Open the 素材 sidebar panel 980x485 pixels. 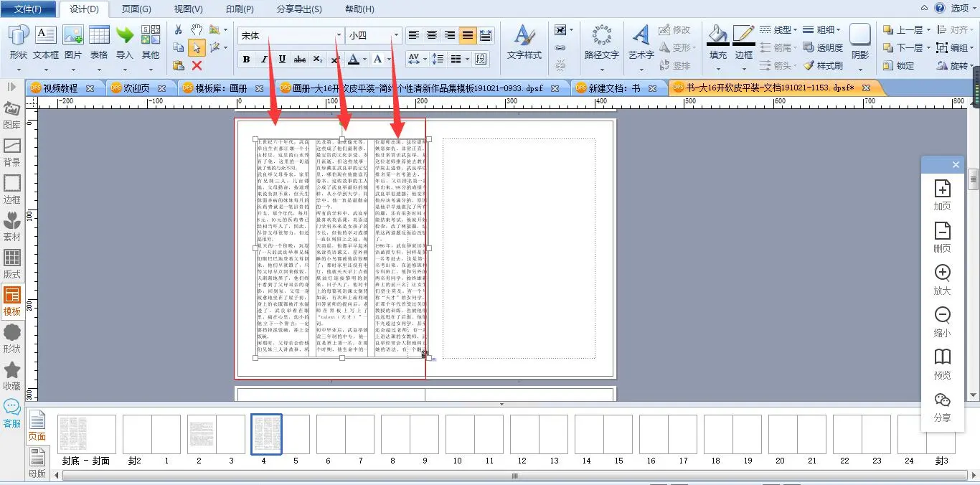[12, 227]
